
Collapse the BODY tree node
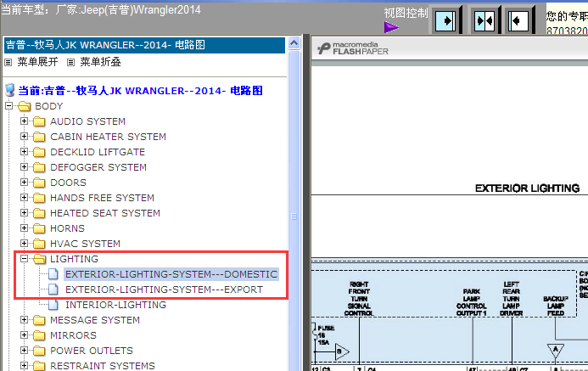tap(8, 106)
